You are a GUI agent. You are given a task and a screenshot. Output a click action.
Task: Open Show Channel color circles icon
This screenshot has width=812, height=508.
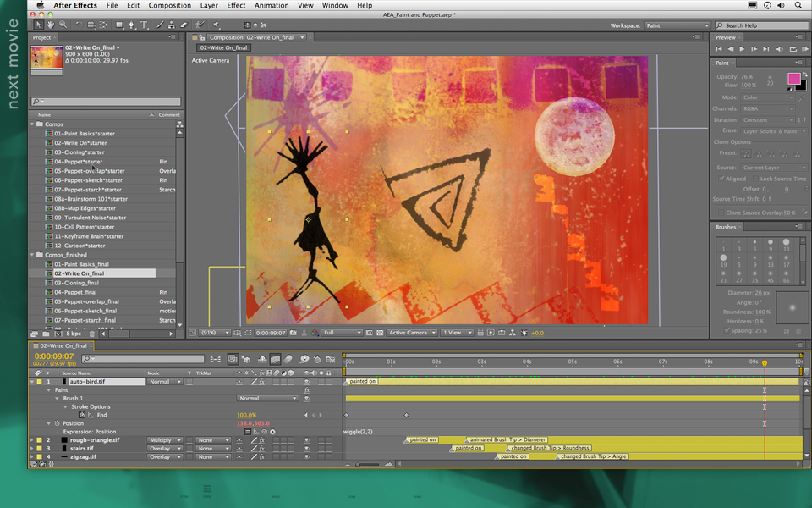tap(315, 333)
